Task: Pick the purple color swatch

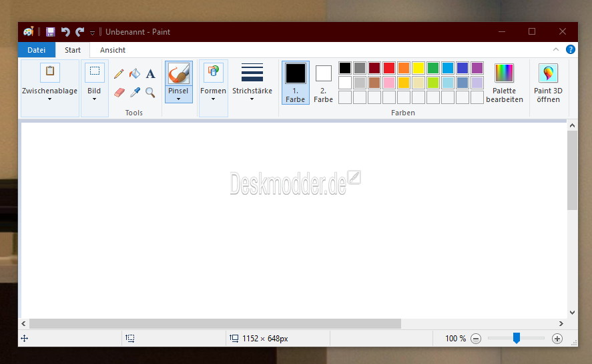Action: tap(477, 68)
